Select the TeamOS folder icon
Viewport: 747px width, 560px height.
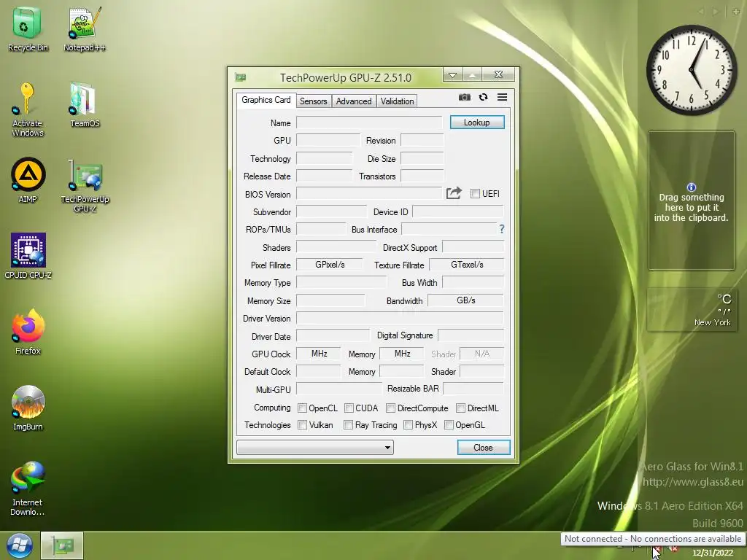pos(85,105)
